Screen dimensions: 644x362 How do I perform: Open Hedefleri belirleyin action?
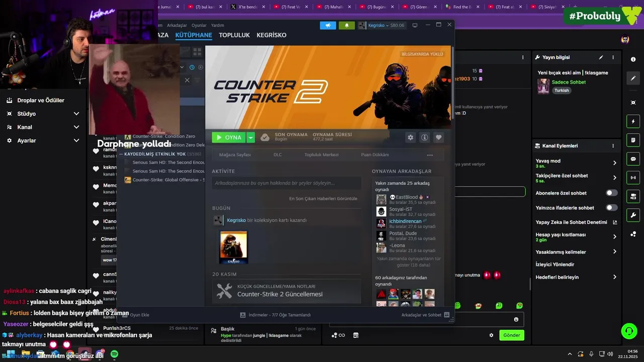577,277
